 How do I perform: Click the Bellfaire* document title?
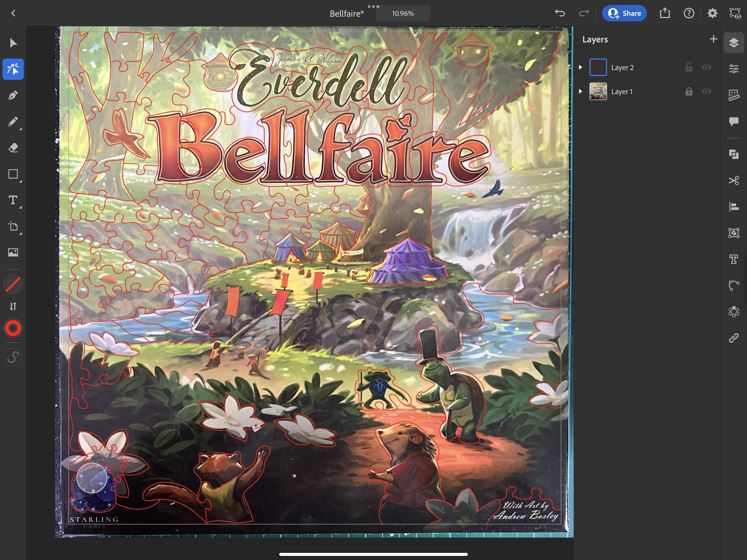[346, 13]
